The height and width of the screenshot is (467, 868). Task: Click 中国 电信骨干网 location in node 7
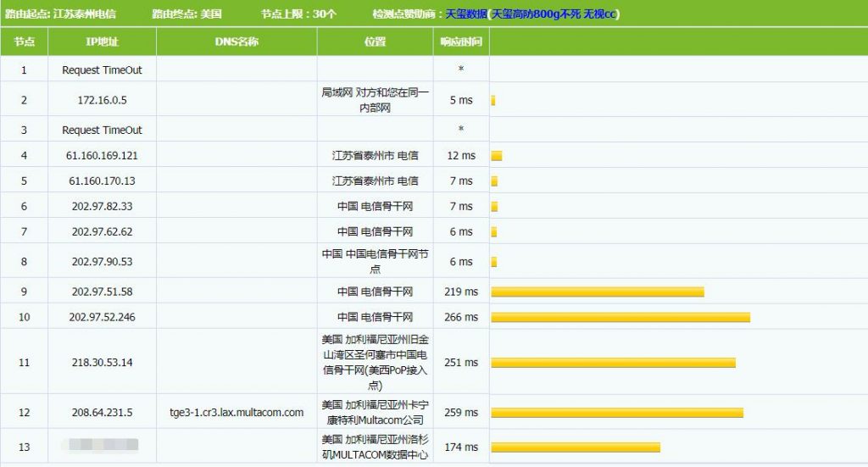[x=375, y=232]
